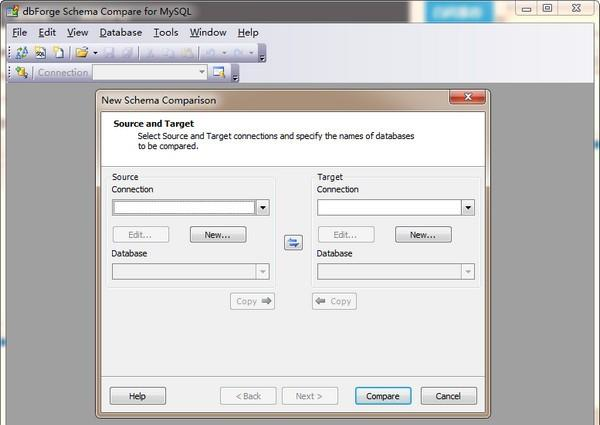This screenshot has height=425, width=600.
Task: Open the Window menu
Action: [208, 33]
